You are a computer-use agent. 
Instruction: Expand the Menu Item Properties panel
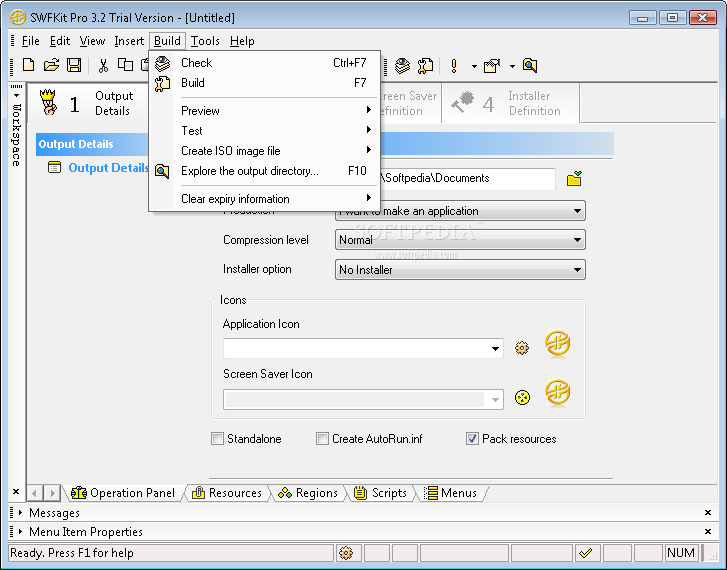pos(20,532)
